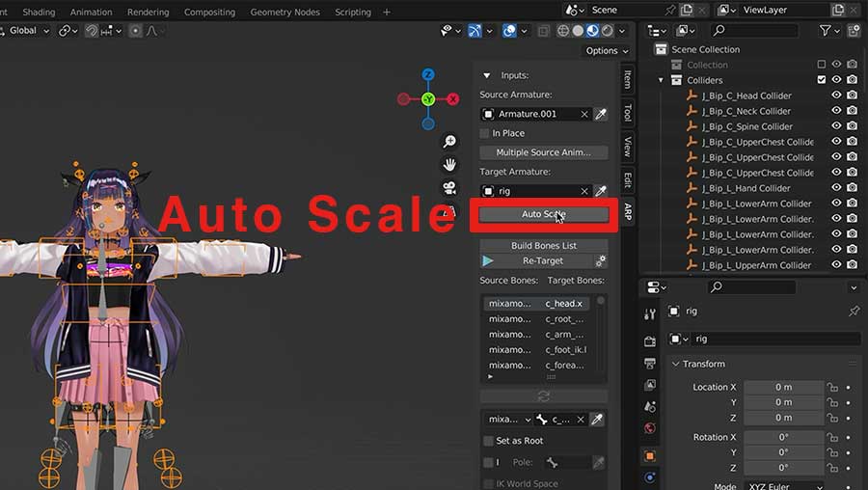The width and height of the screenshot is (868, 490).
Task: Switch to wireframe viewport shading
Action: click(563, 31)
